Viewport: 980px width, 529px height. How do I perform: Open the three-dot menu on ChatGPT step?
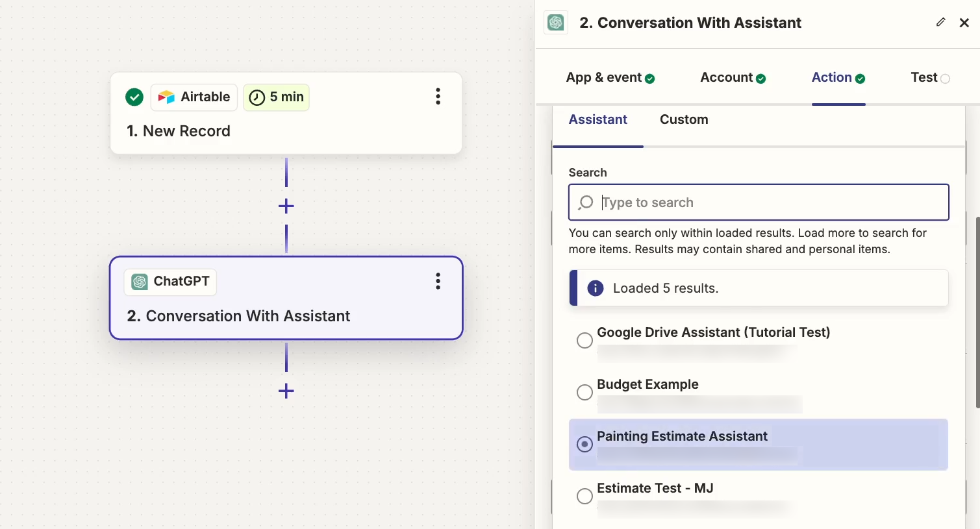438,281
